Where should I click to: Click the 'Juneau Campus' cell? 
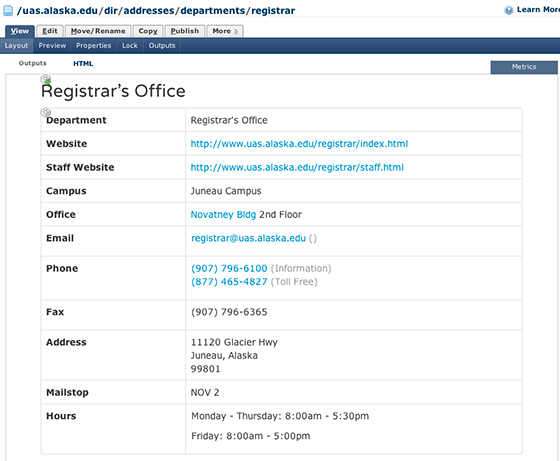click(x=226, y=191)
